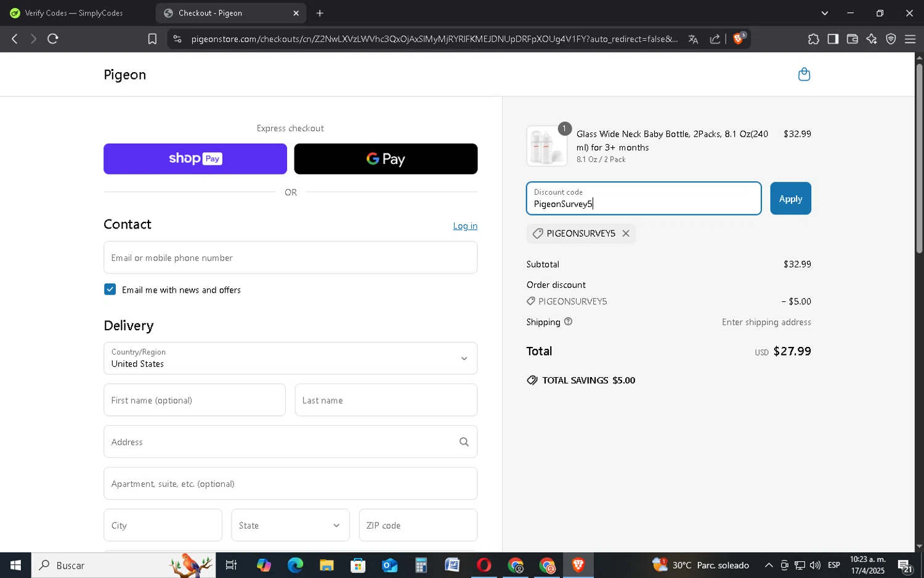Screen dimensions: 924x578
Task: Uncheck Email me with news and offers
Action: (x=110, y=290)
